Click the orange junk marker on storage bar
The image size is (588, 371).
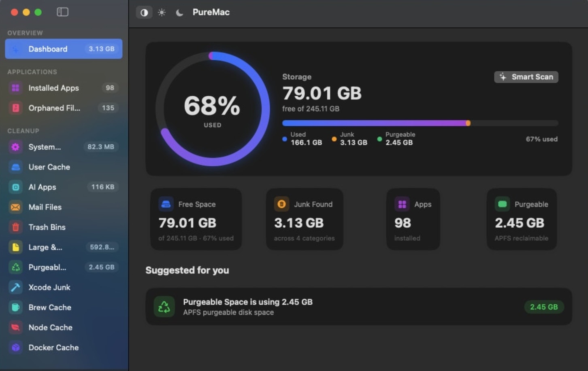tap(468, 123)
